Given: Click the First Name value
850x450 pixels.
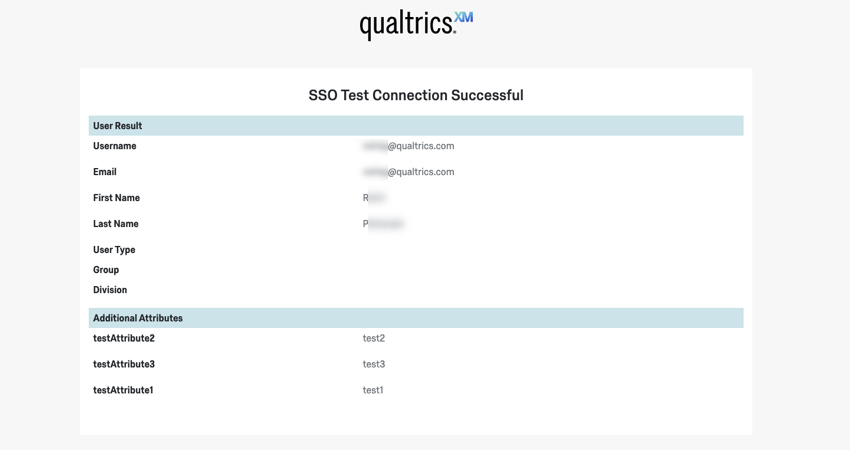Looking at the screenshot, I should pyautogui.click(x=374, y=198).
